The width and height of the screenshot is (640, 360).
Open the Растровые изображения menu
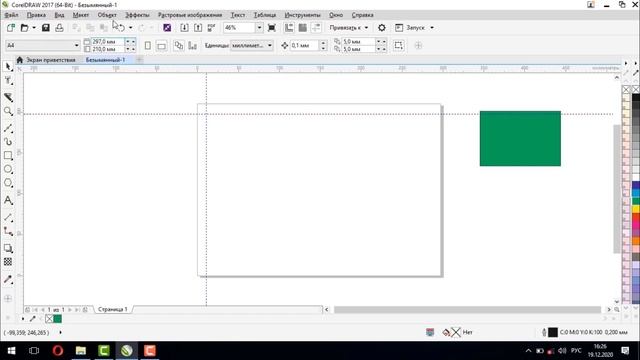pyautogui.click(x=190, y=15)
